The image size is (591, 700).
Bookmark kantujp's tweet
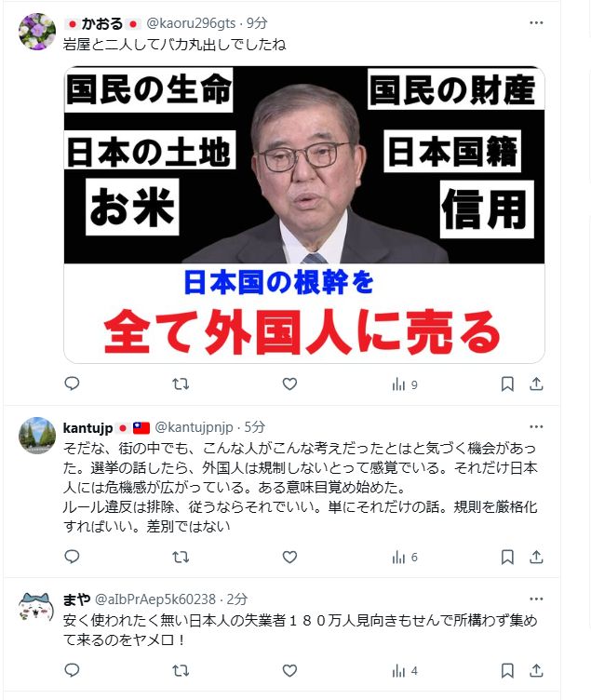click(x=507, y=558)
